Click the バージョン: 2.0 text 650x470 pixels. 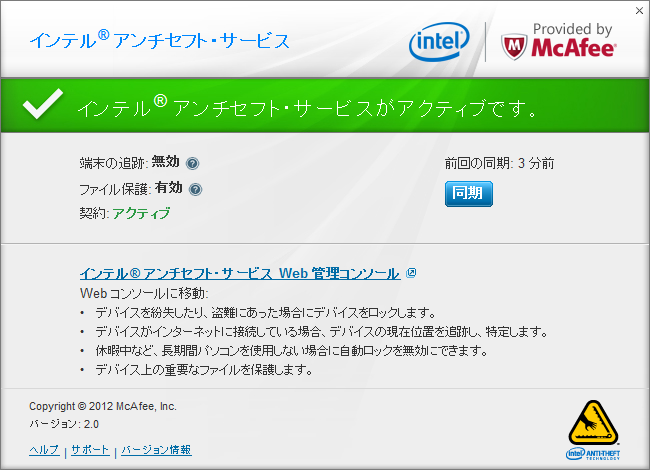point(64,424)
